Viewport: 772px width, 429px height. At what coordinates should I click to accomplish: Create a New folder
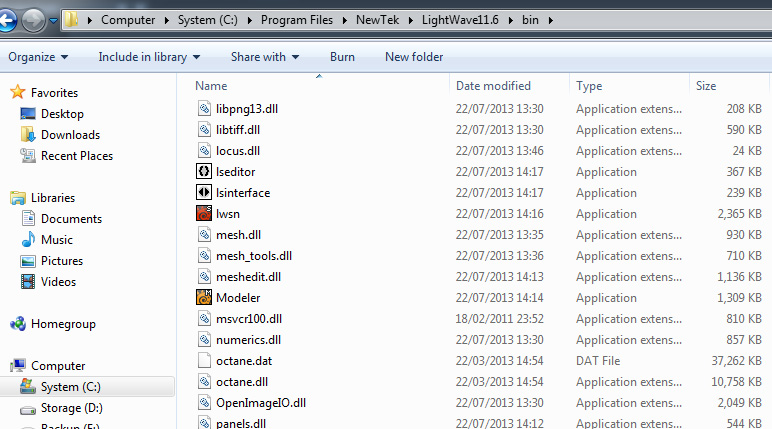point(414,57)
